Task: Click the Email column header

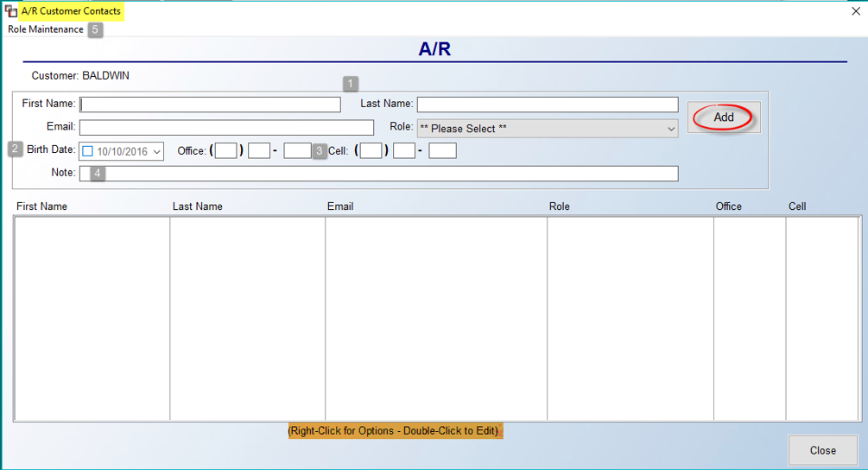Action: tap(340, 206)
